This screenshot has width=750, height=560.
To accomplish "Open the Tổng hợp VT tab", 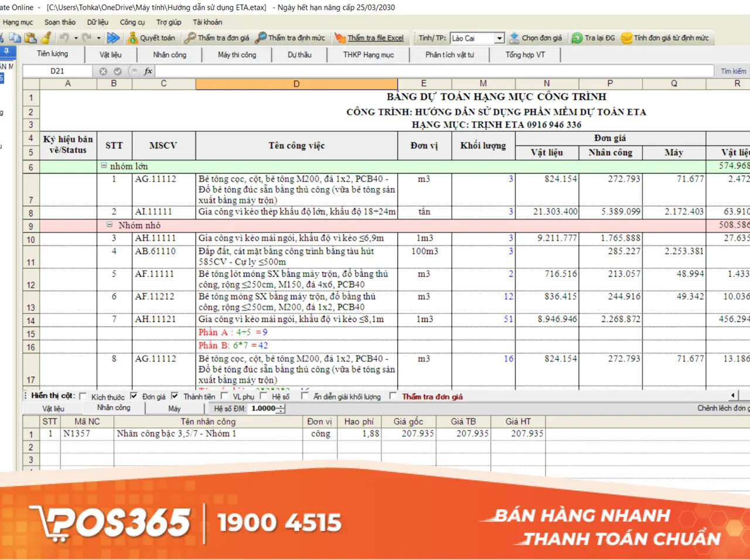I will [x=525, y=54].
